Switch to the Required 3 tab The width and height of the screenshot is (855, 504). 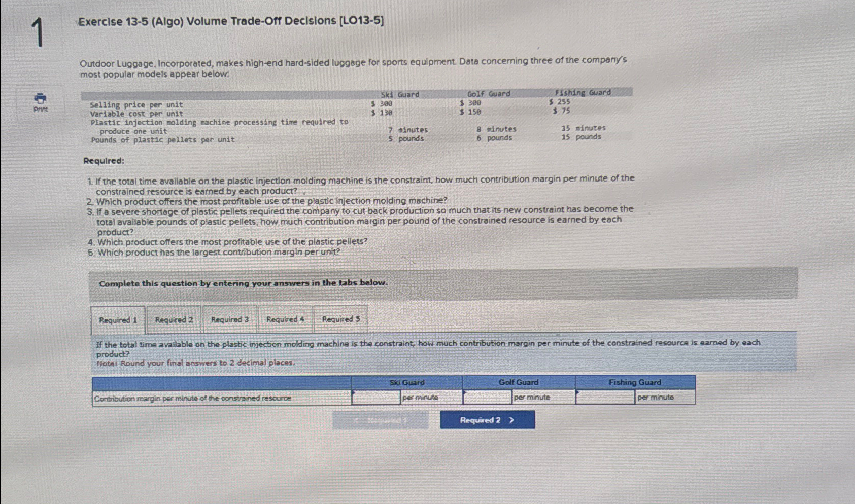230,319
